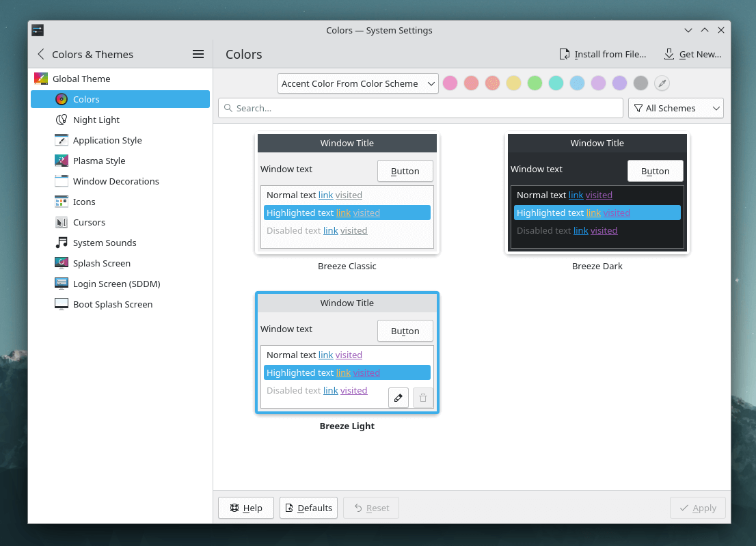Go back to Colors & Themes
Viewport: 756px width, 546px height.
coord(40,54)
